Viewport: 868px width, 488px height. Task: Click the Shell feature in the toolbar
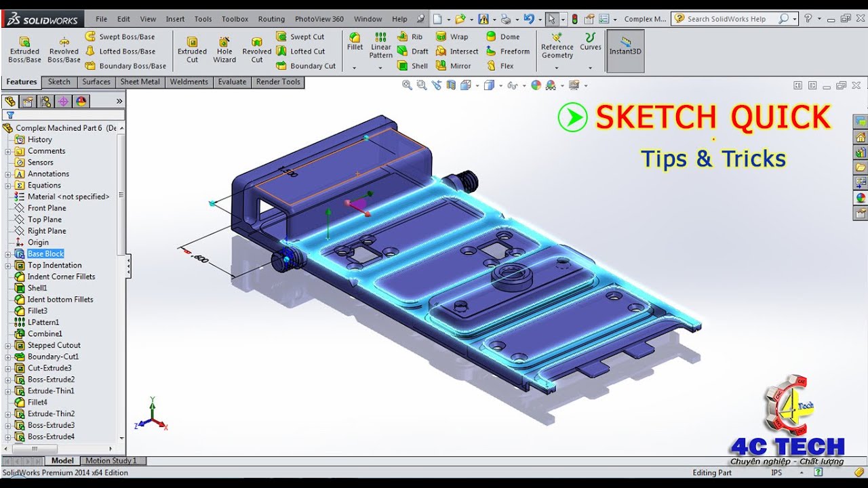tap(413, 66)
